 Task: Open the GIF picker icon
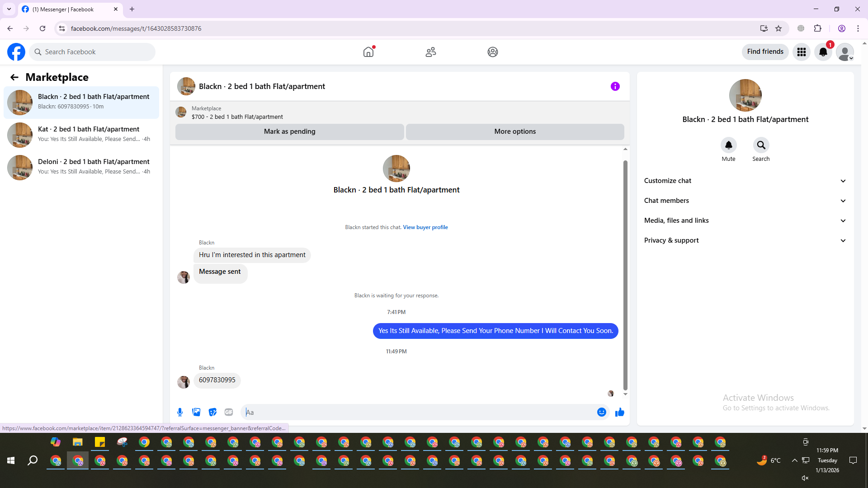tap(229, 412)
